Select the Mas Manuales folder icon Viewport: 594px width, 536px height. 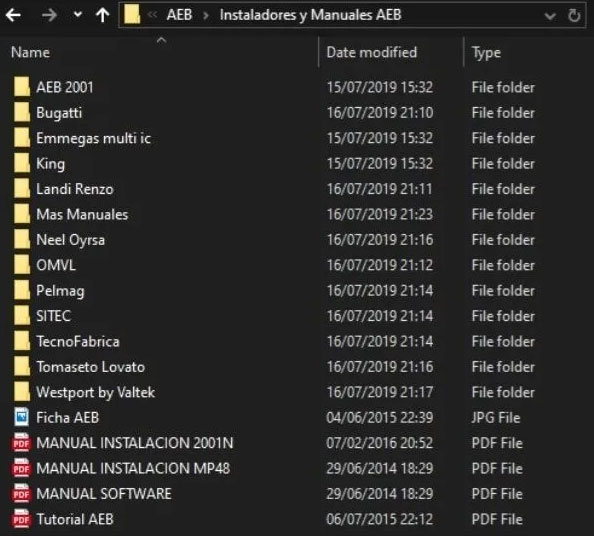22,214
